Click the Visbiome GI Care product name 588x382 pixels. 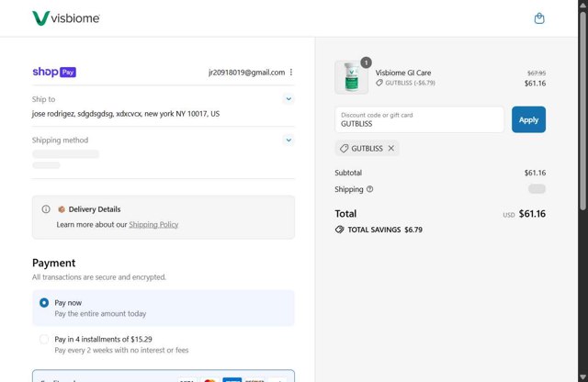[x=403, y=73]
